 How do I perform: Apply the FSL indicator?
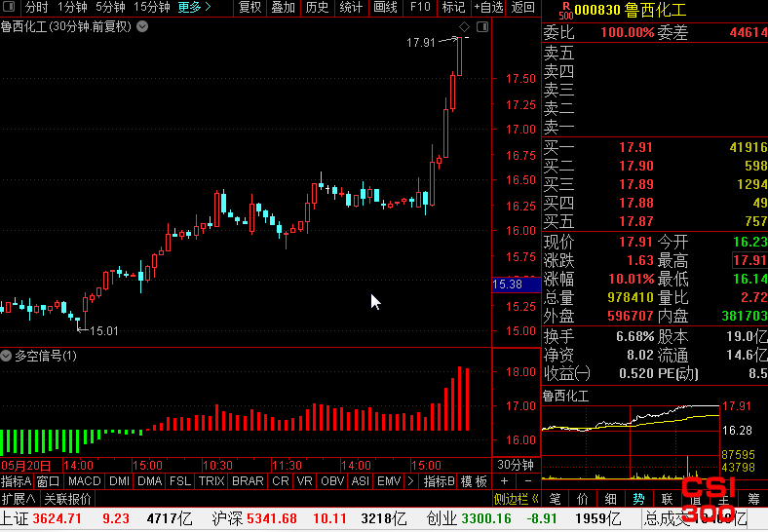(x=180, y=481)
